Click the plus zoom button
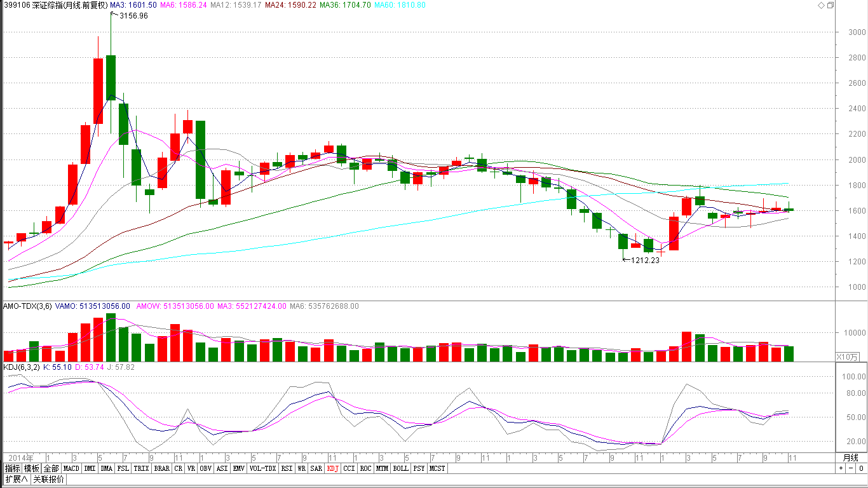 (841, 468)
